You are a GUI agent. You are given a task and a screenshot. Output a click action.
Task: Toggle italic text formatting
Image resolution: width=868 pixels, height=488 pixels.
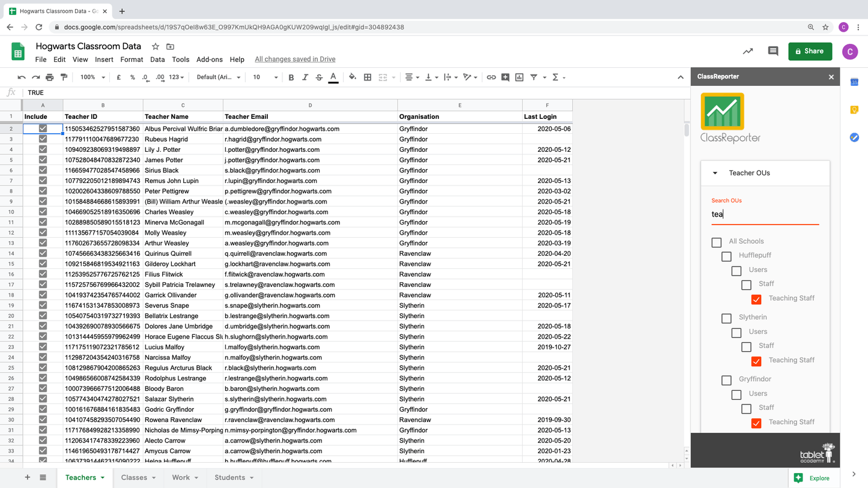coord(305,77)
